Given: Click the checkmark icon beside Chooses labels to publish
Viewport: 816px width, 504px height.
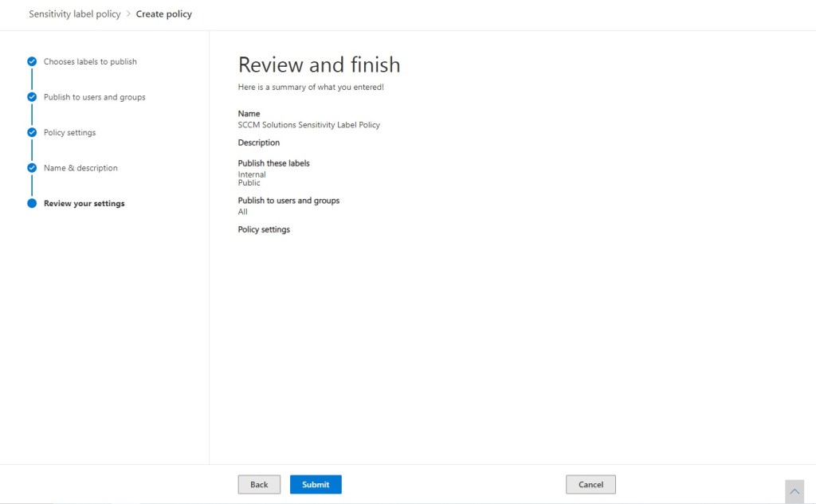Looking at the screenshot, I should pos(32,61).
